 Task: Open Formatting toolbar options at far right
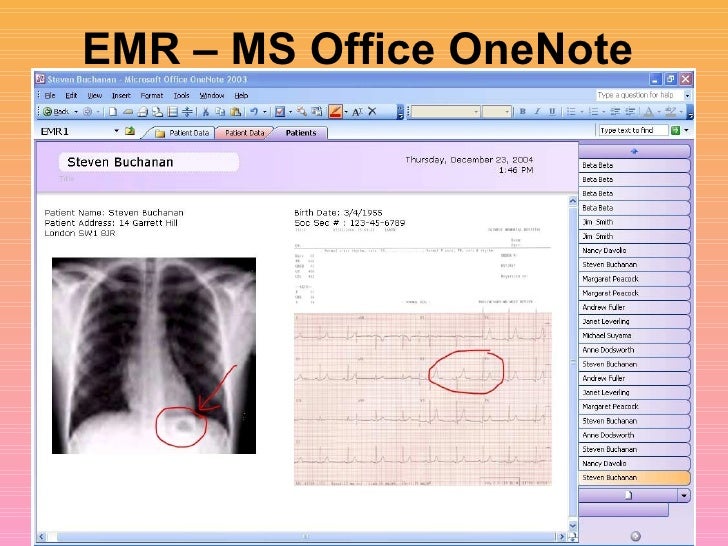tap(690, 112)
